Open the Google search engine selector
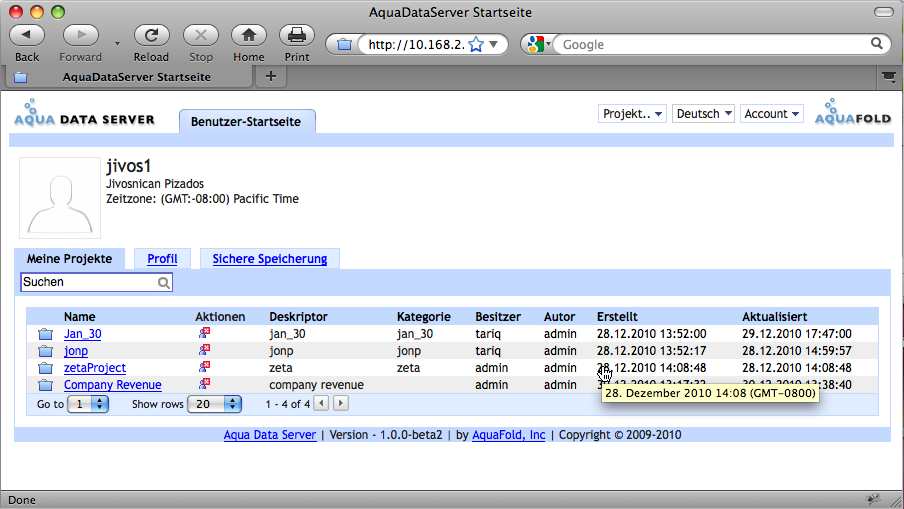Image resolution: width=904 pixels, height=509 pixels. [x=538, y=44]
